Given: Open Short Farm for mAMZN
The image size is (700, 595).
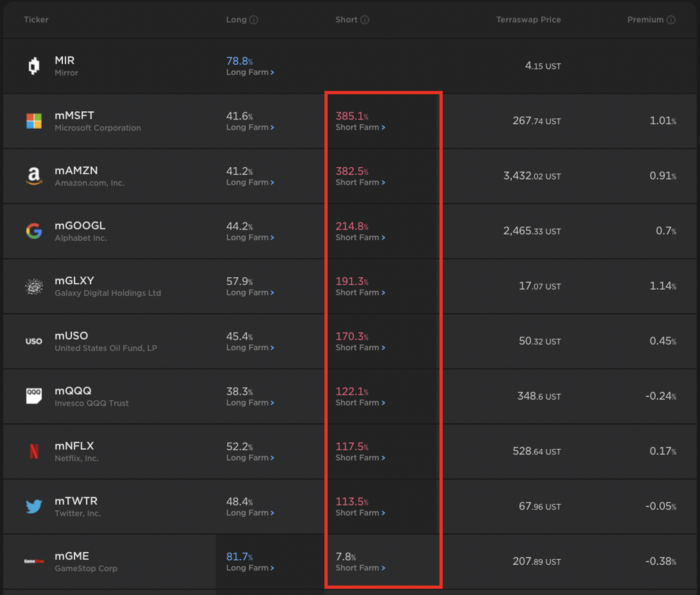Looking at the screenshot, I should point(360,182).
